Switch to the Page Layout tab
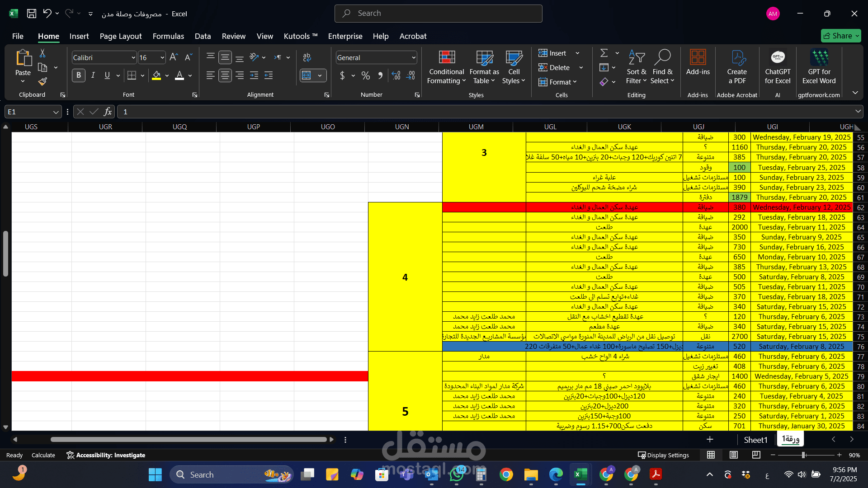The image size is (868, 488). pyautogui.click(x=121, y=36)
